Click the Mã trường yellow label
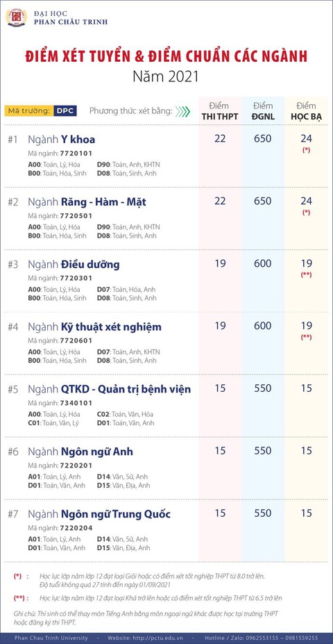333x644 pixels. click(x=29, y=111)
